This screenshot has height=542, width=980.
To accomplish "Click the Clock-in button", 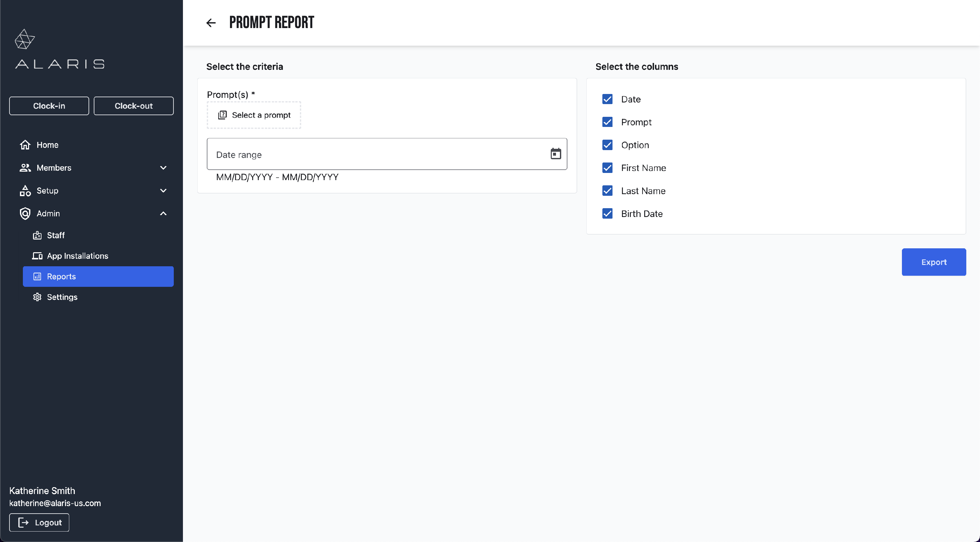I will (x=49, y=106).
